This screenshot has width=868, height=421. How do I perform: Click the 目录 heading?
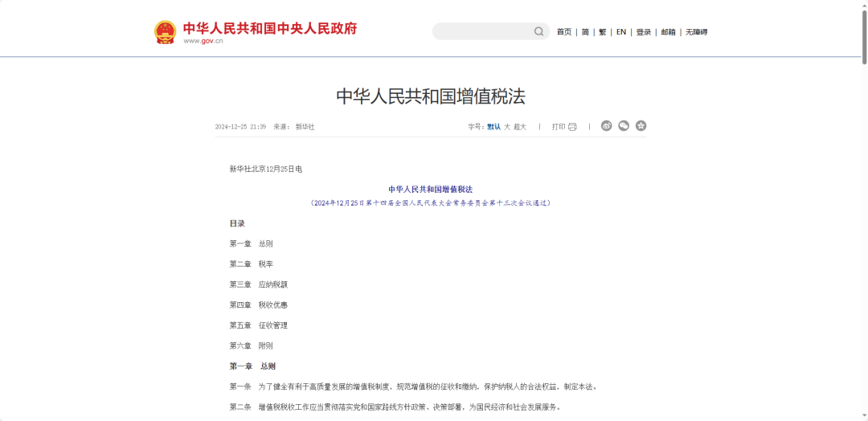(x=237, y=223)
